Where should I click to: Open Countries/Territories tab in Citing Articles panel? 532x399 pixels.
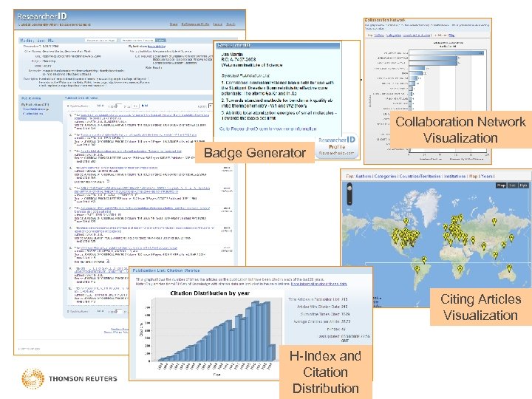(x=420, y=177)
